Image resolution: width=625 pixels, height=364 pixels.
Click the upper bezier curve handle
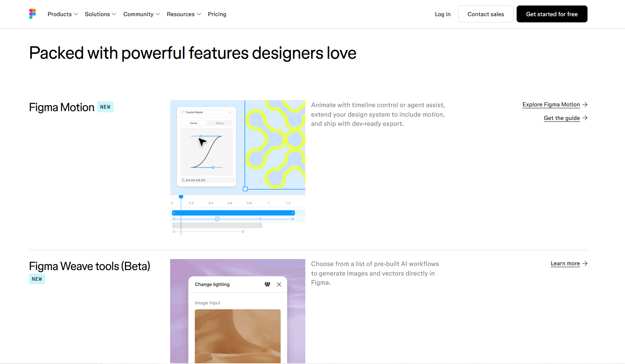tap(200, 136)
